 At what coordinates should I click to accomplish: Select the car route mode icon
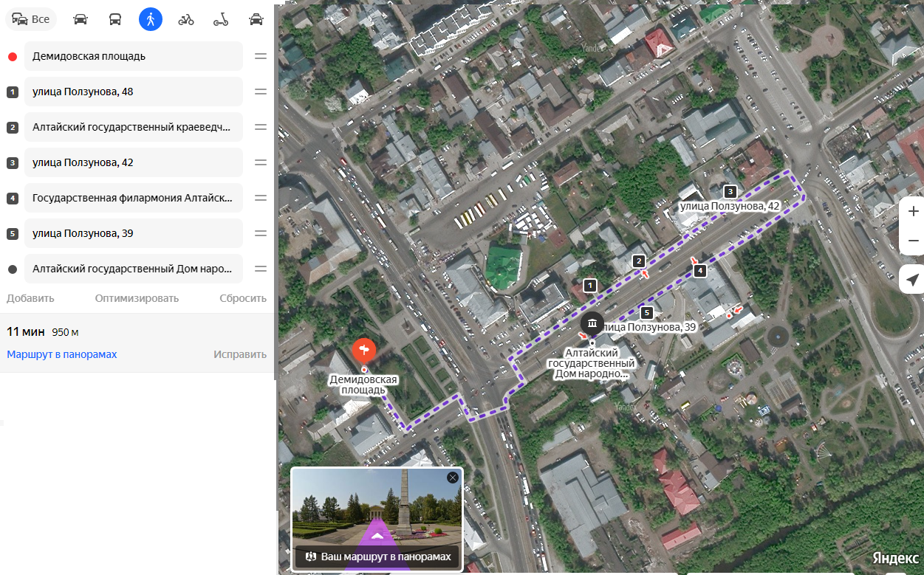tap(81, 19)
